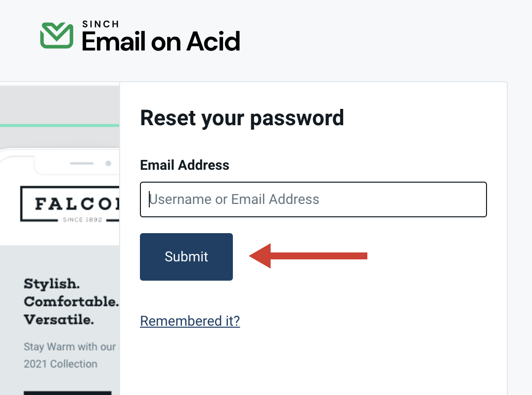Submit the password reset form
532x395 pixels.
[x=186, y=256]
